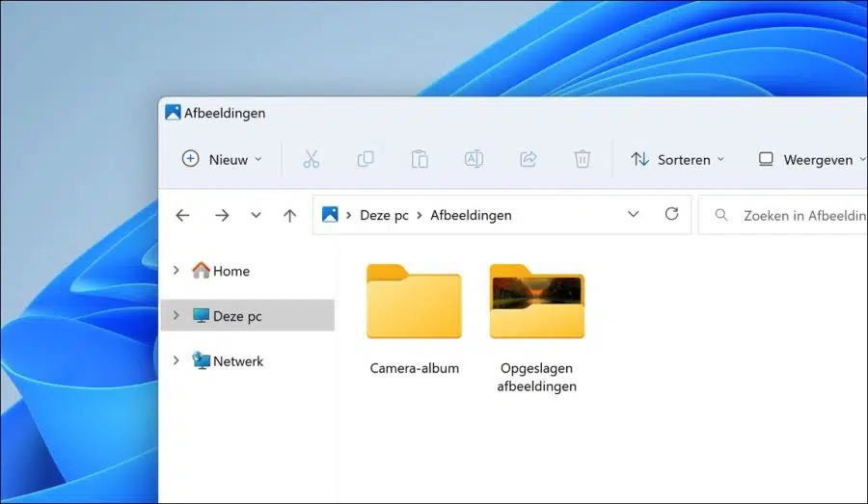Open the Sorteren menu

click(x=678, y=159)
